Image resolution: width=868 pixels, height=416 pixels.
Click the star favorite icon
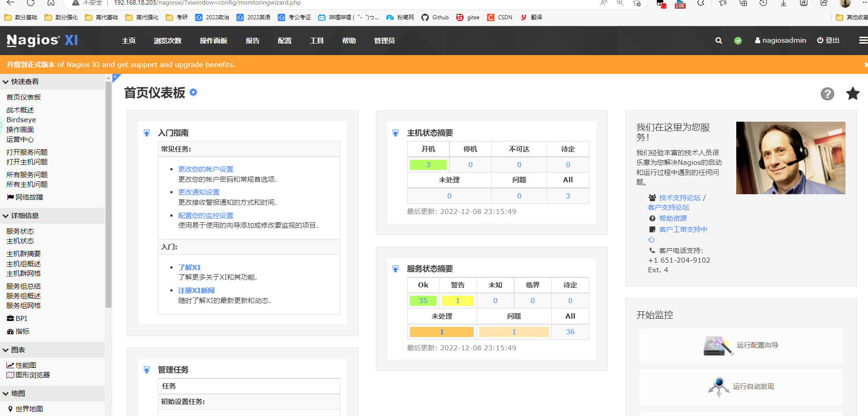(x=852, y=94)
